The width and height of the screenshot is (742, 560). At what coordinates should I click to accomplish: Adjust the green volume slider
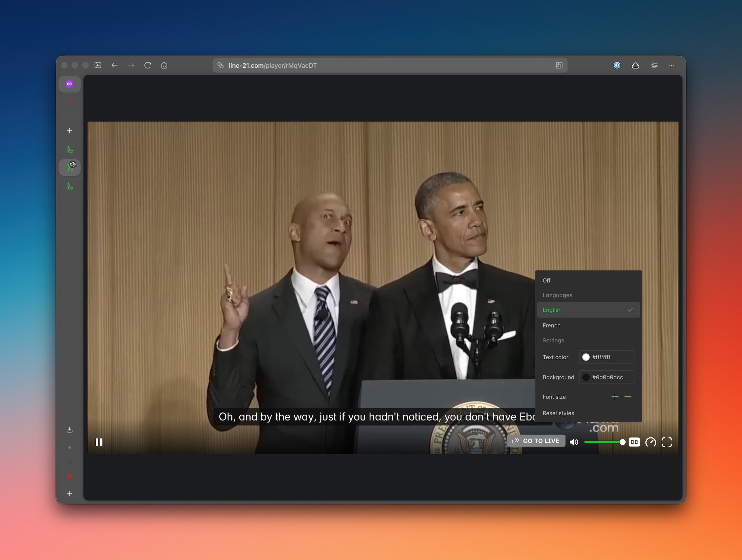[x=604, y=442]
